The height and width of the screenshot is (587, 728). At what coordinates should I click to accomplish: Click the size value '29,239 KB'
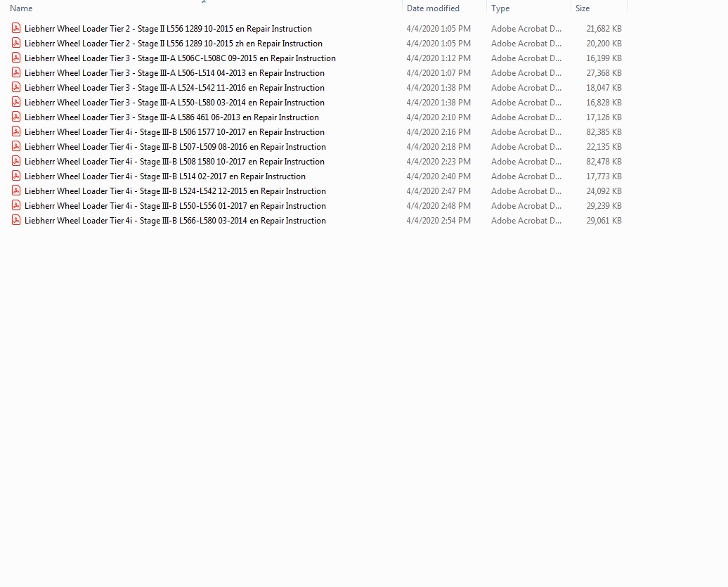click(x=604, y=206)
